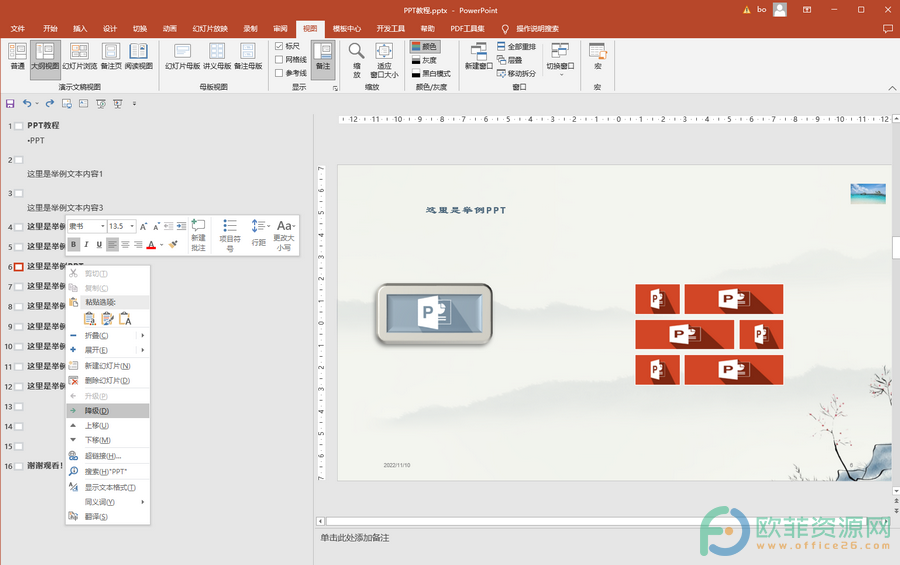Click 新建批注 new comment
Image resolution: width=900 pixels, height=565 pixels.
tap(198, 235)
